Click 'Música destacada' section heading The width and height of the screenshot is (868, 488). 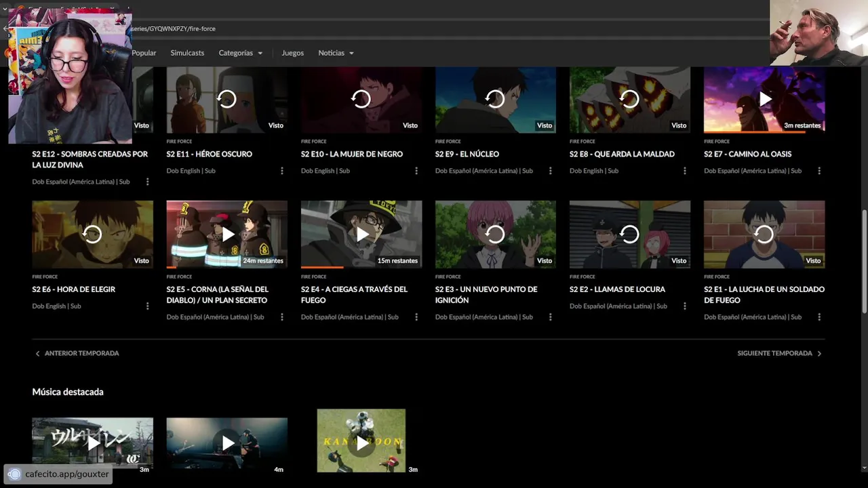click(68, 392)
